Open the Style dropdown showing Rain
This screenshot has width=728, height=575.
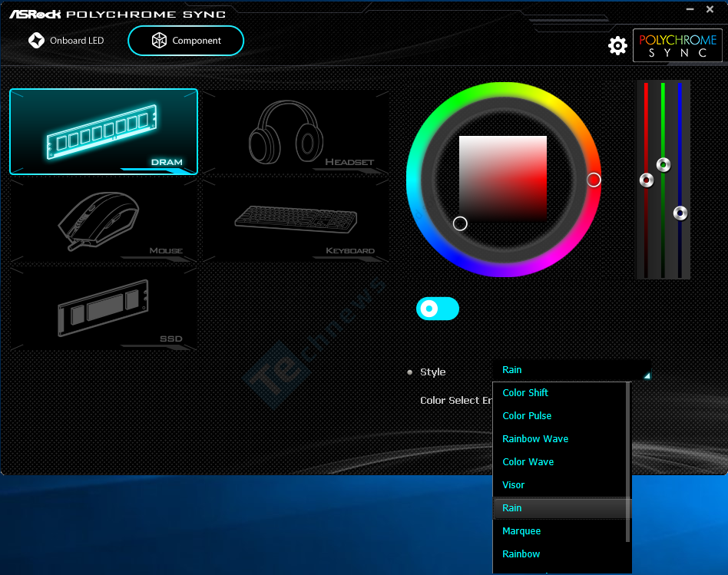[571, 370]
